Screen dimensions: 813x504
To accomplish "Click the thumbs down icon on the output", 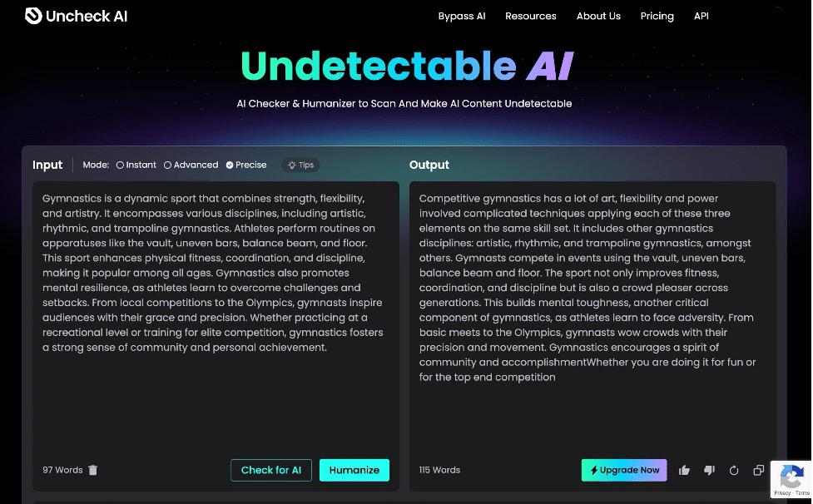I will [x=709, y=470].
